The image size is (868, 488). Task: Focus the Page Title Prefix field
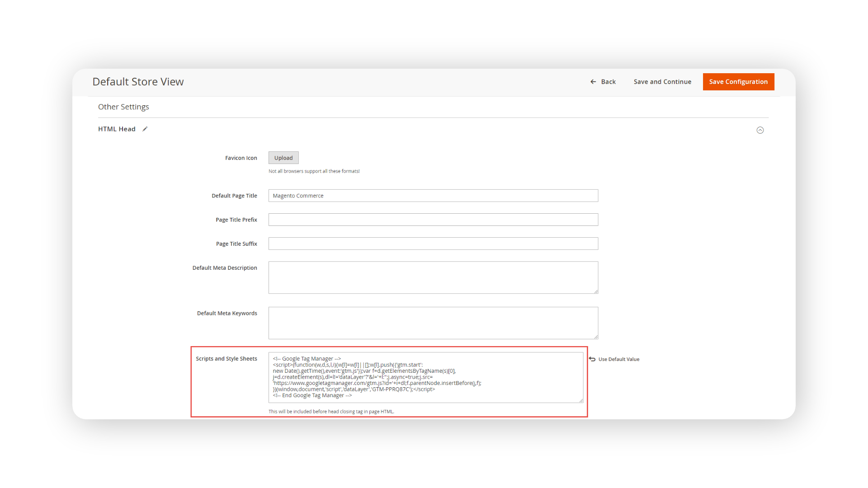tap(433, 220)
